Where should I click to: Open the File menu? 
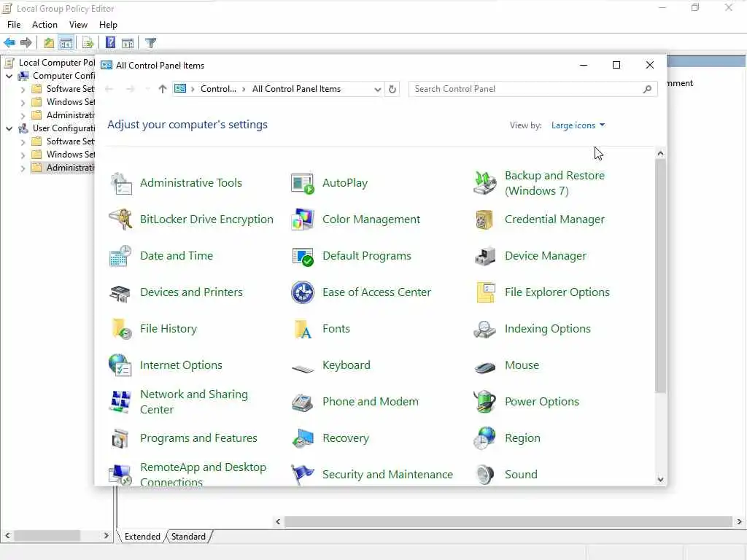pos(14,25)
